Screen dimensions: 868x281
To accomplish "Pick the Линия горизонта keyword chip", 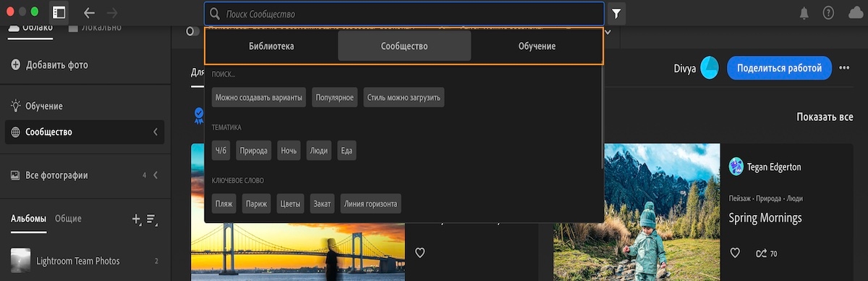I will coord(370,204).
